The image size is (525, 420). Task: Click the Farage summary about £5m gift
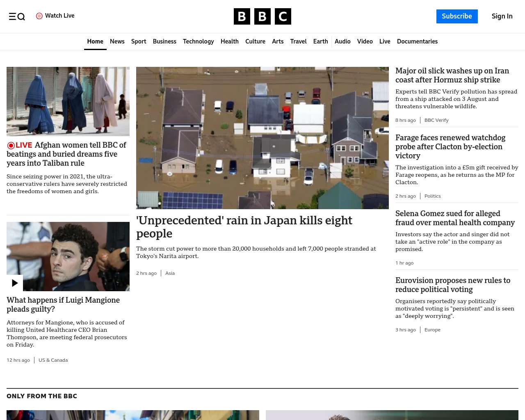(457, 175)
